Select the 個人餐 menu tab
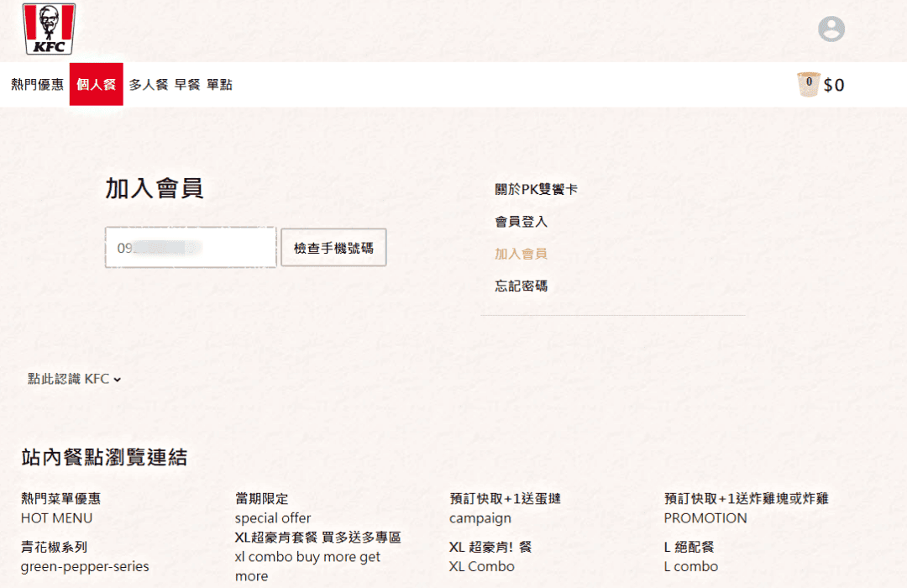The width and height of the screenshot is (907, 588). pos(96,85)
